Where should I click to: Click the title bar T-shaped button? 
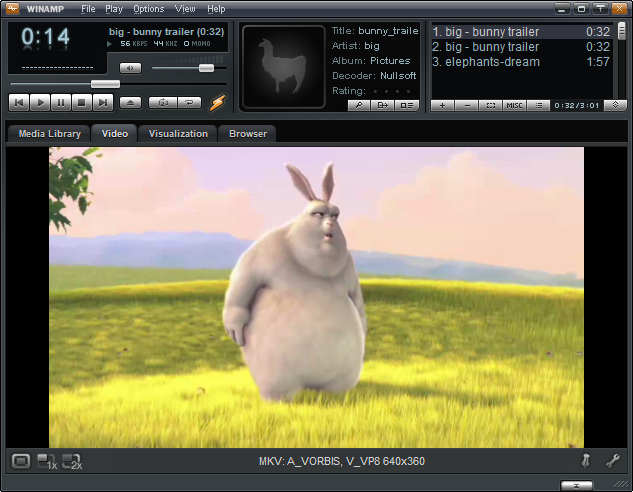tap(601, 8)
